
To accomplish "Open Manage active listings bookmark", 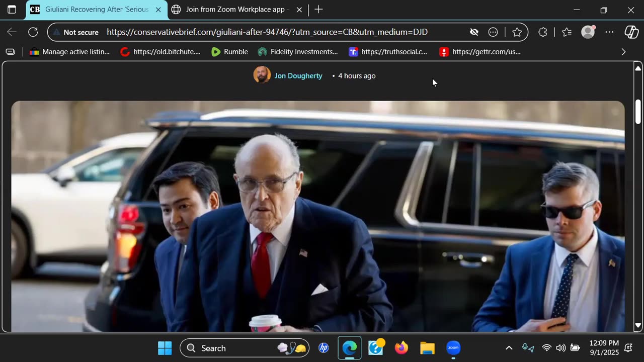I will pyautogui.click(x=69, y=52).
